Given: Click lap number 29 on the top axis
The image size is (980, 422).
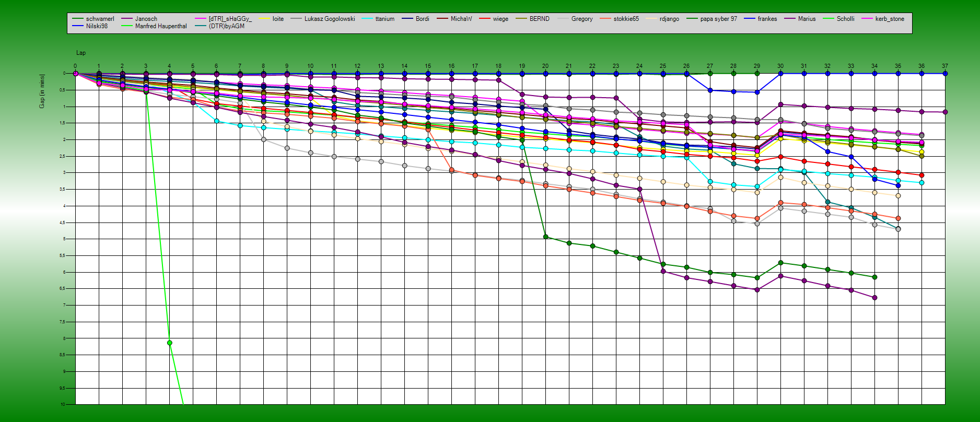Looking at the screenshot, I should point(757,66).
